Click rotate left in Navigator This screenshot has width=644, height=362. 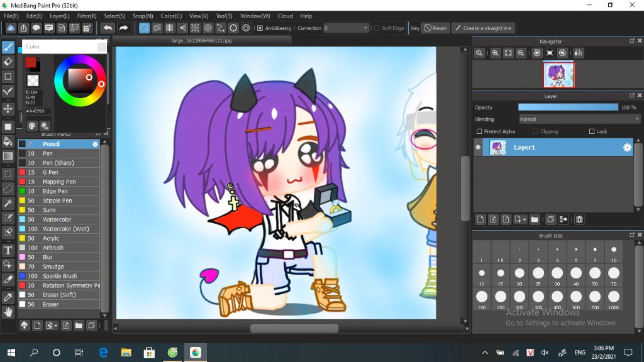[x=537, y=53]
